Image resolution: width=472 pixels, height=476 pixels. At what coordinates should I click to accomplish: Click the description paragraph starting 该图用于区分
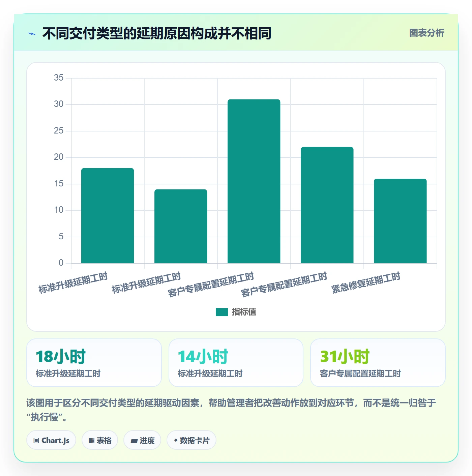point(231,410)
